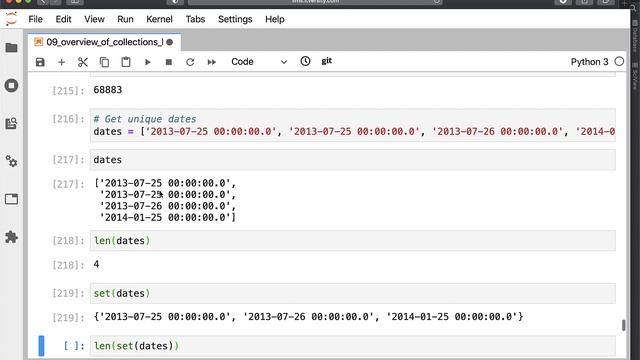Open the Git sidebar panel
The image size is (640, 360).
pos(11,123)
